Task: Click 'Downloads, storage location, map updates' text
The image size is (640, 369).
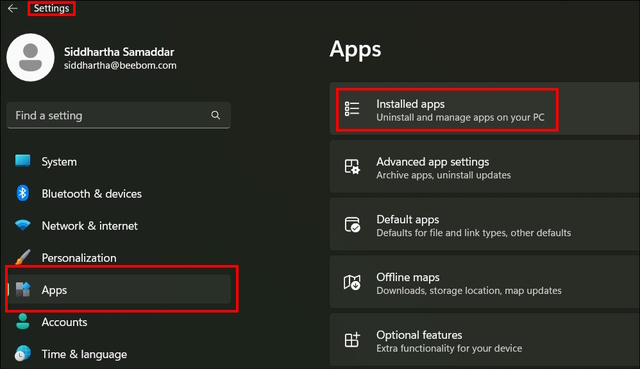Action: (x=469, y=291)
